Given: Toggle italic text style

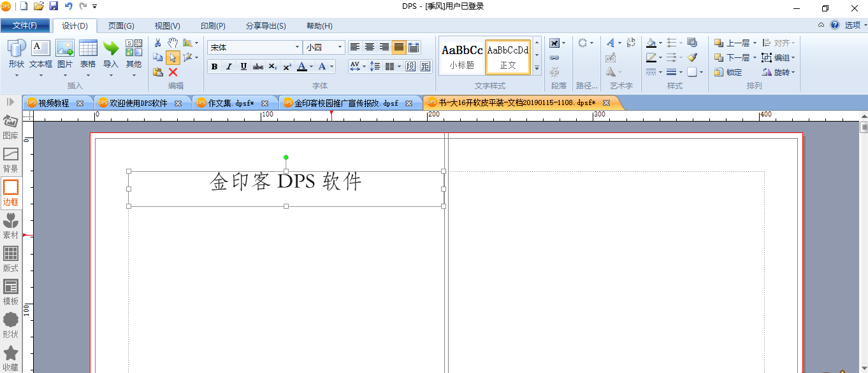Looking at the screenshot, I should 229,66.
